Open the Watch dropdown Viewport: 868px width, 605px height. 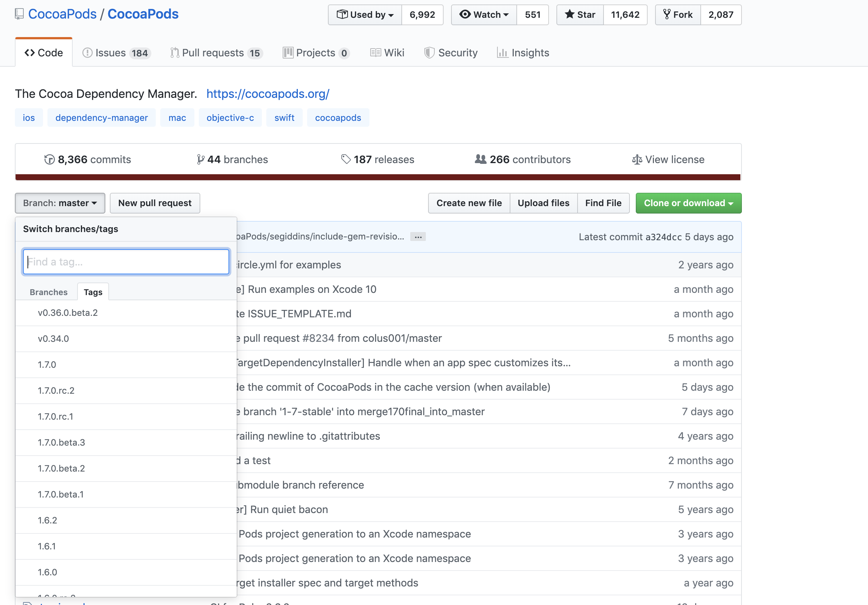[x=484, y=15]
